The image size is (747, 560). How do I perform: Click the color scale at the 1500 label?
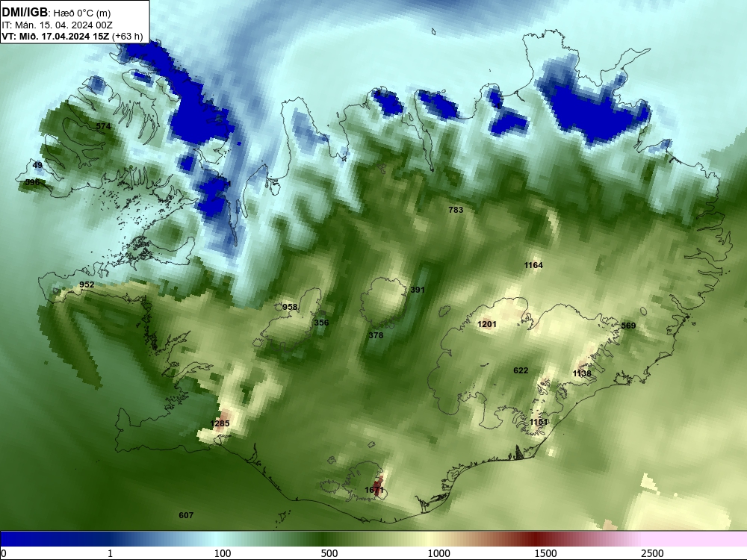[545, 553]
